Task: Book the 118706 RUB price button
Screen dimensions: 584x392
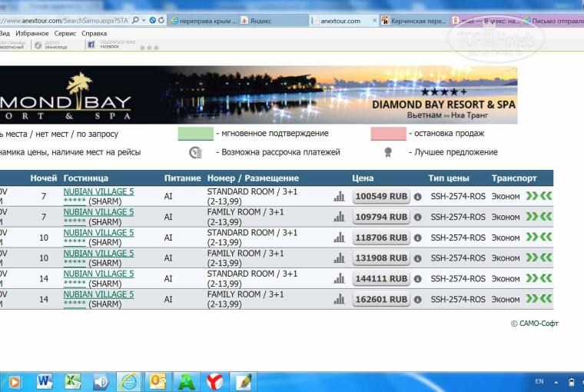Action: tap(381, 238)
